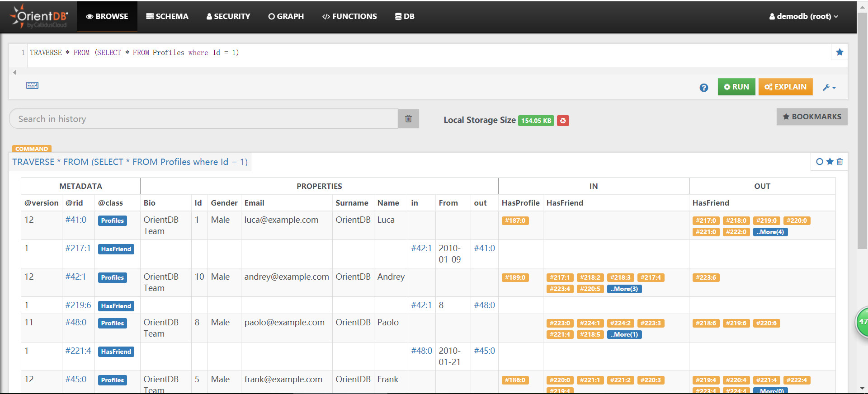Open record #41:0
Image resolution: width=868 pixels, height=394 pixels.
point(76,220)
